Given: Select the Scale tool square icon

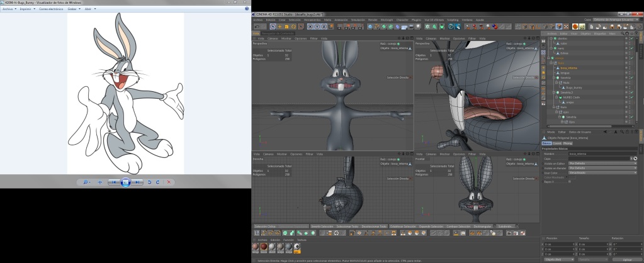Looking at the screenshot, I should [286, 26].
